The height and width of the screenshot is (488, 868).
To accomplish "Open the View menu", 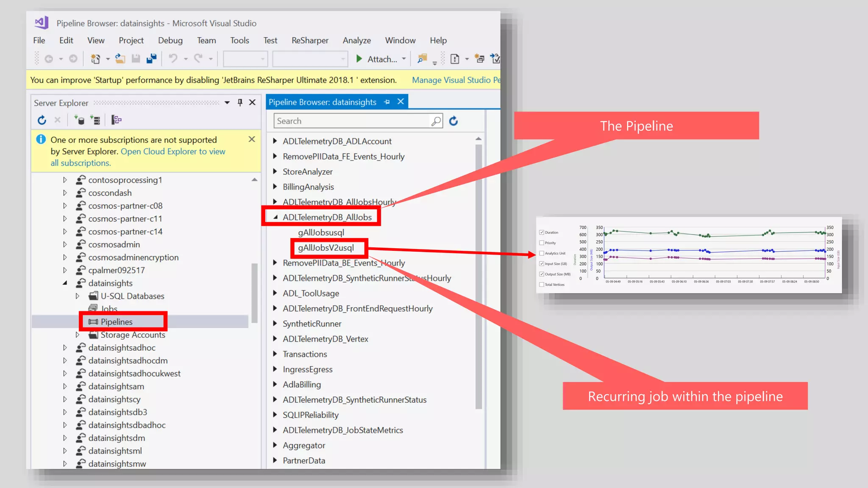I will [x=96, y=40].
